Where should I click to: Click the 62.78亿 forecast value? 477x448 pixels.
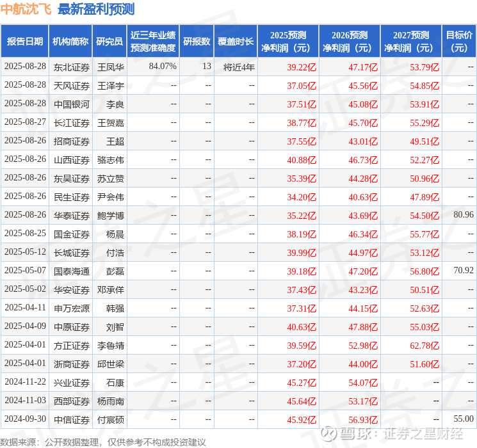click(x=424, y=346)
